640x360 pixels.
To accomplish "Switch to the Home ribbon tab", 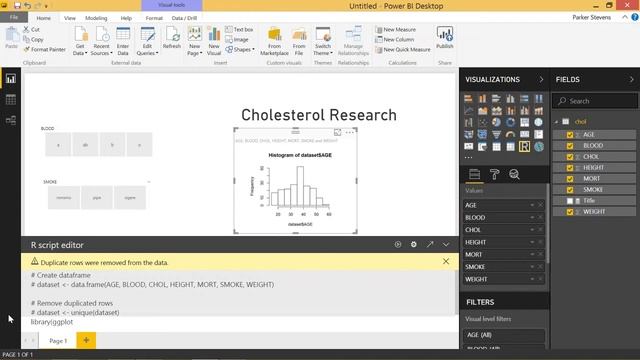I will pyautogui.click(x=44, y=18).
